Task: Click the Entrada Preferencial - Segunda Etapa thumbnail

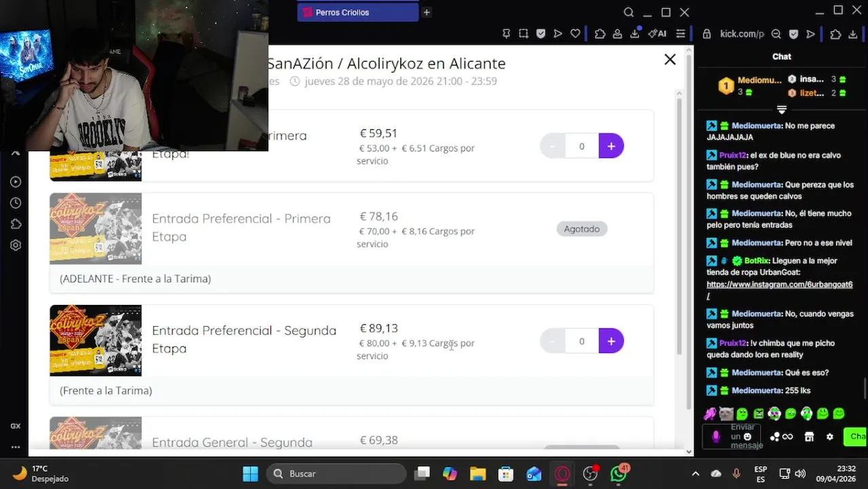Action: [x=96, y=340]
